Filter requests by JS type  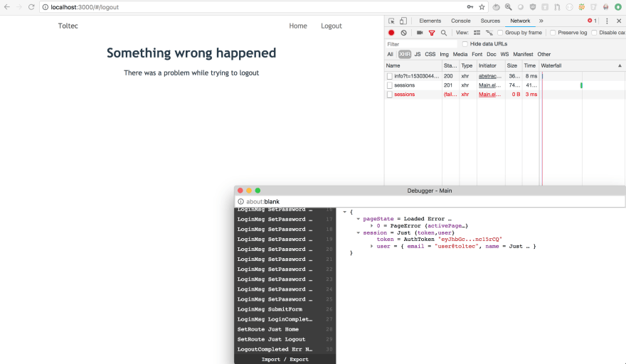pos(417,54)
